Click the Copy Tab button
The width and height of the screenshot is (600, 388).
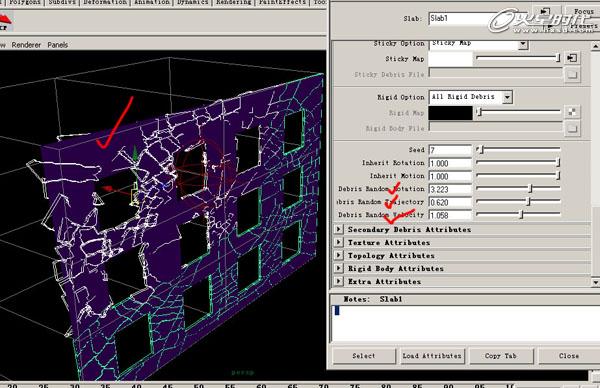pos(501,356)
